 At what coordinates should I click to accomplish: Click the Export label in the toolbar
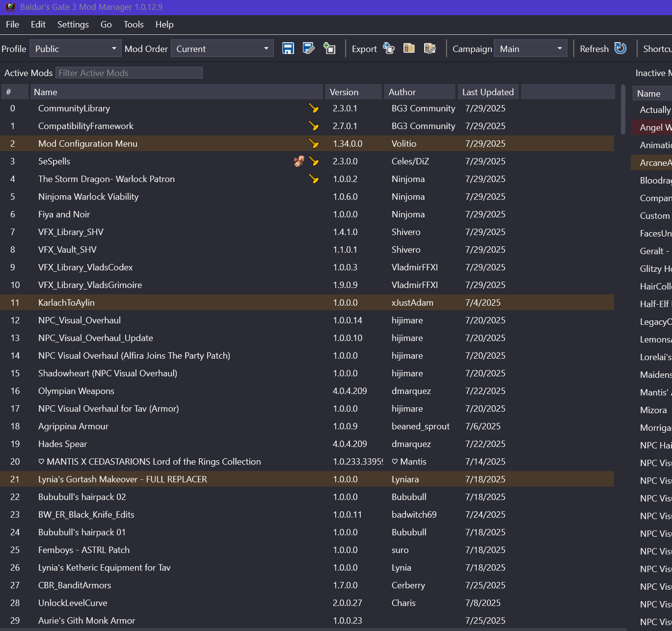point(364,49)
